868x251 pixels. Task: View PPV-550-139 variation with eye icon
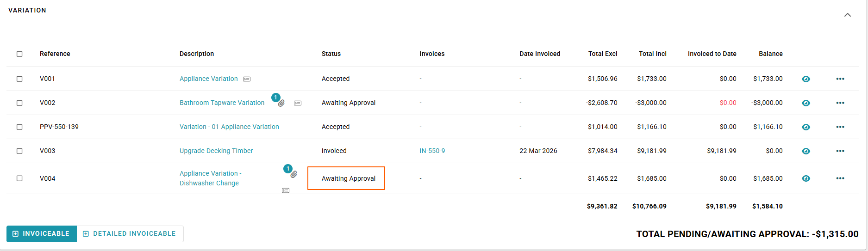pyautogui.click(x=806, y=127)
